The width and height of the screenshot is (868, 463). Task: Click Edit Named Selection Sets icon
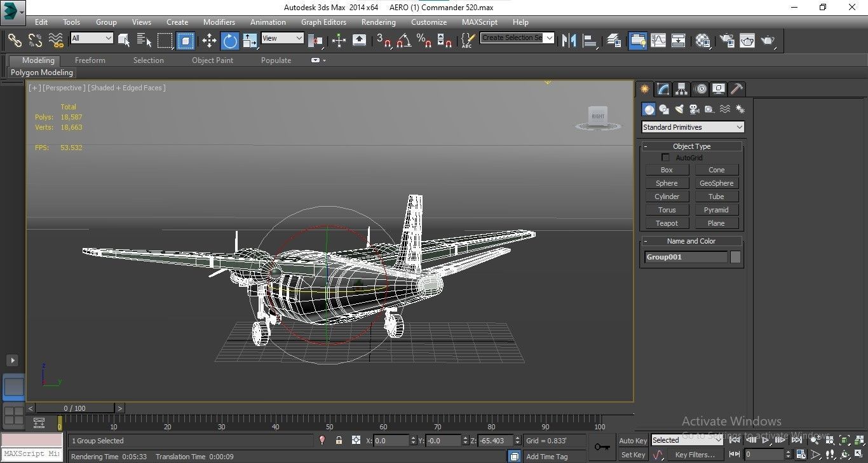pos(468,41)
